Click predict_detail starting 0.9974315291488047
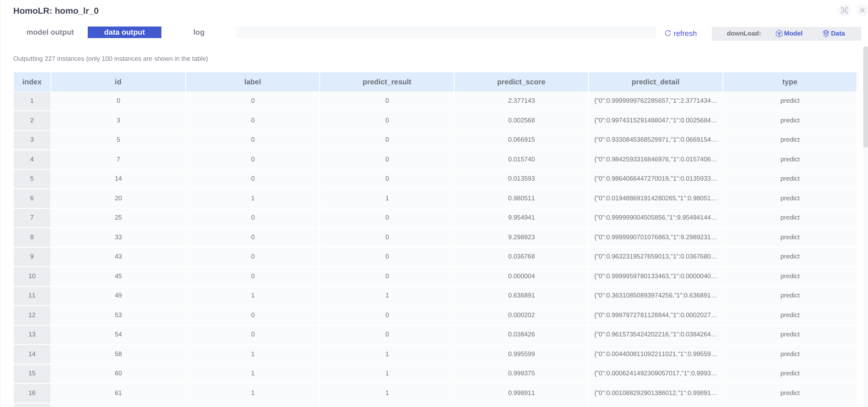Image resolution: width=868 pixels, height=407 pixels. (656, 120)
